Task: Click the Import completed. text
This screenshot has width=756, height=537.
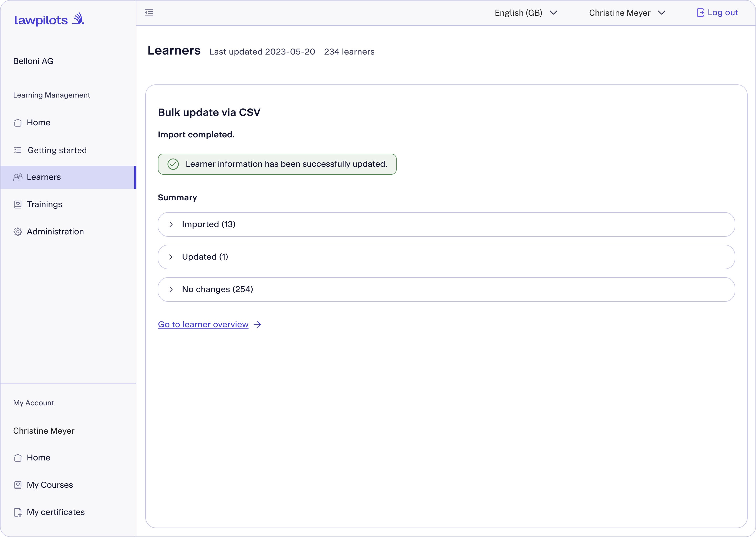Action: (196, 135)
